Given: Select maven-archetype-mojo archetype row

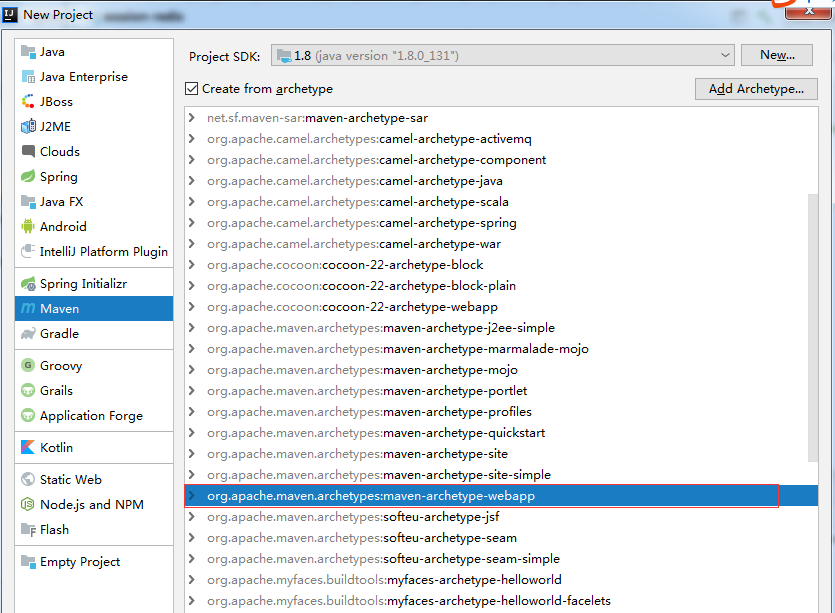Looking at the screenshot, I should 501,370.
